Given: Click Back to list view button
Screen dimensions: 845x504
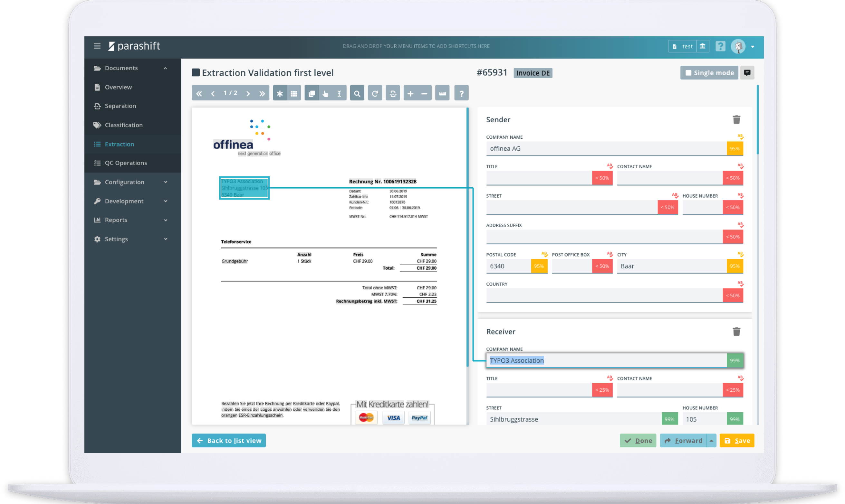Looking at the screenshot, I should (229, 441).
